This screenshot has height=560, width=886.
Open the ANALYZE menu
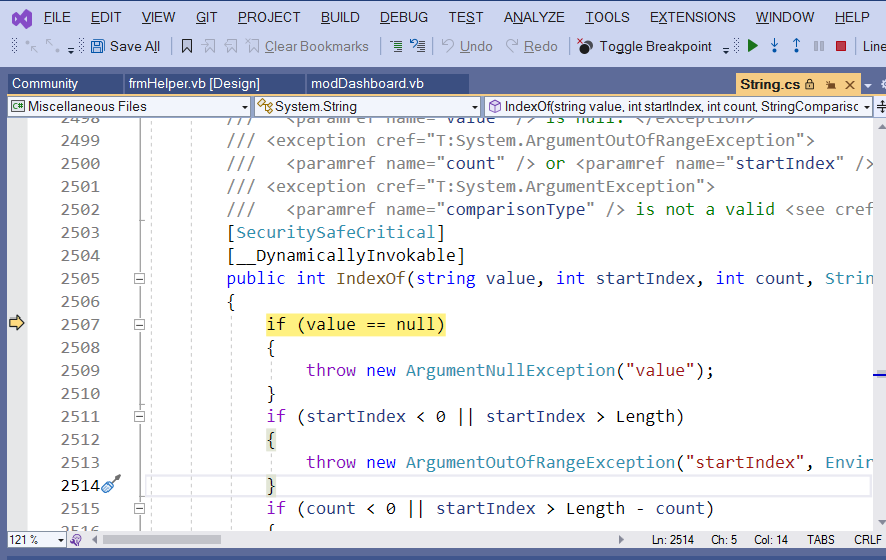click(534, 18)
